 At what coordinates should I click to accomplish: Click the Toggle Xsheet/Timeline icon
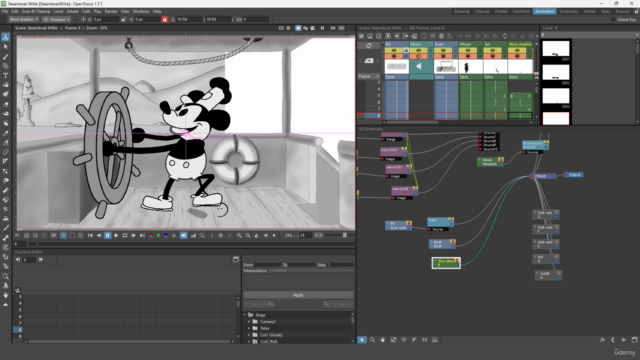click(x=369, y=46)
